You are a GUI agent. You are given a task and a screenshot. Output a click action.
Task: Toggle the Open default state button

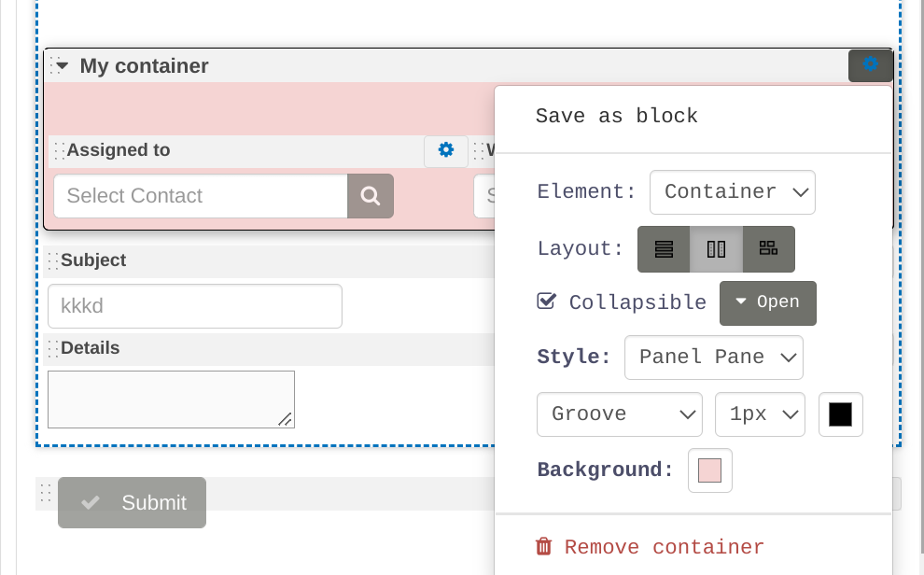pos(767,302)
